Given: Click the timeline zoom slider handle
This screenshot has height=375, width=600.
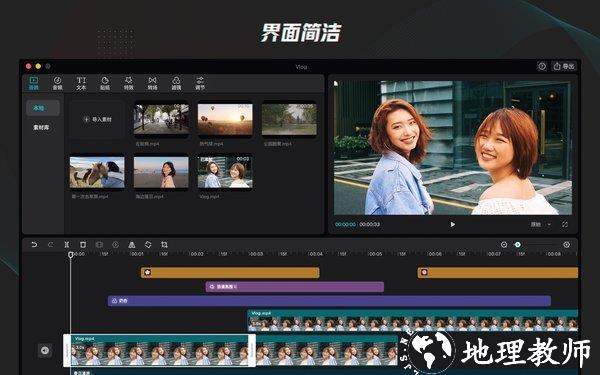Looking at the screenshot, I should [518, 245].
